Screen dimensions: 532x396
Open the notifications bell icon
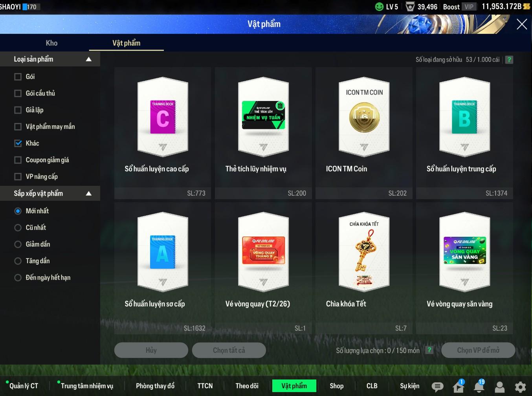click(479, 387)
